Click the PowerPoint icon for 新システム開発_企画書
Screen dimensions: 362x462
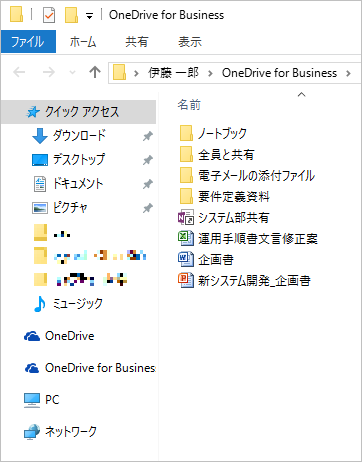[x=186, y=280]
